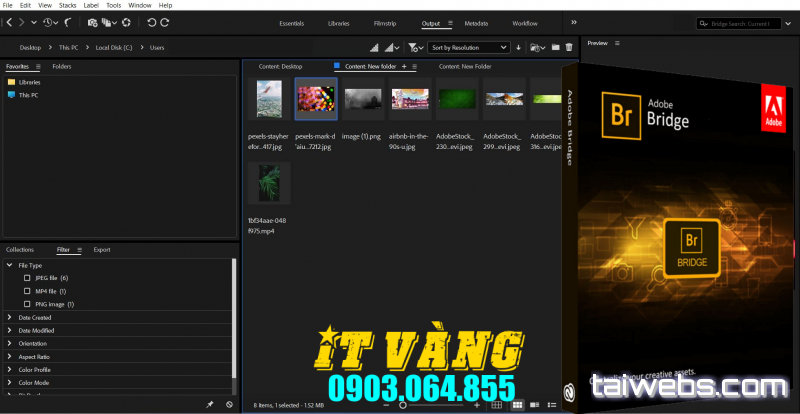Click the minus zoom-out thumbnail icon
The width and height of the screenshot is (800, 414).
(387, 405)
